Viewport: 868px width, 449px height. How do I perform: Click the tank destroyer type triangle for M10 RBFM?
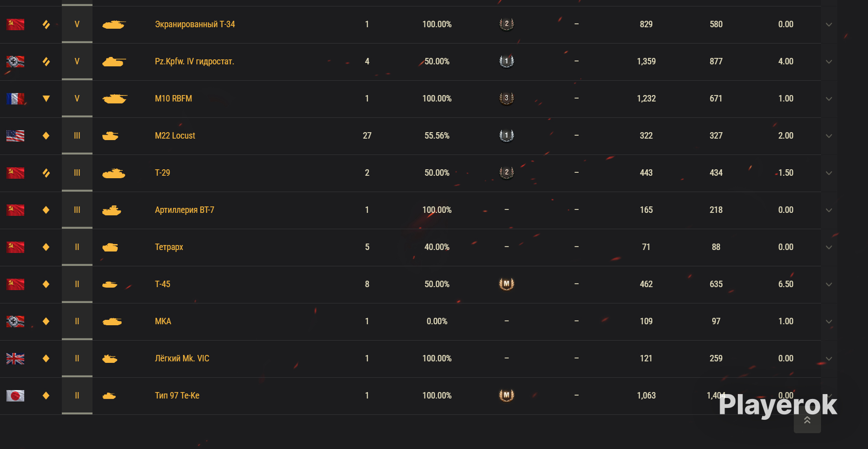(x=46, y=99)
